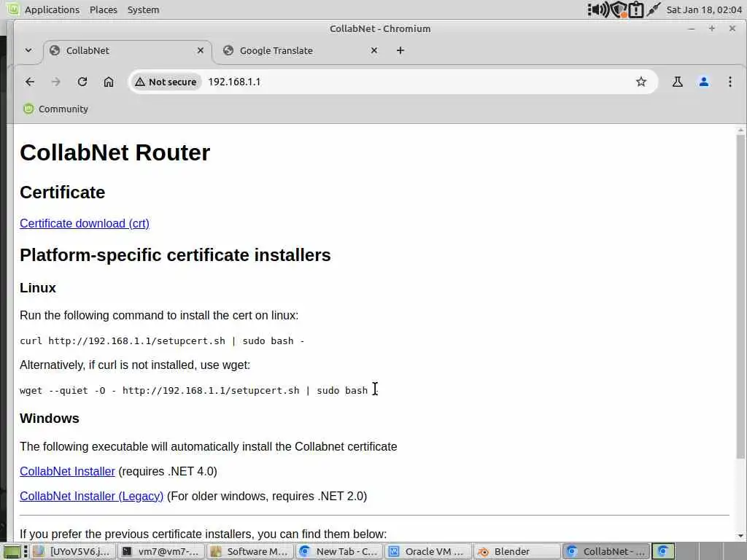This screenshot has height=560, width=747.
Task: Click the forward navigation arrow
Action: [55, 82]
